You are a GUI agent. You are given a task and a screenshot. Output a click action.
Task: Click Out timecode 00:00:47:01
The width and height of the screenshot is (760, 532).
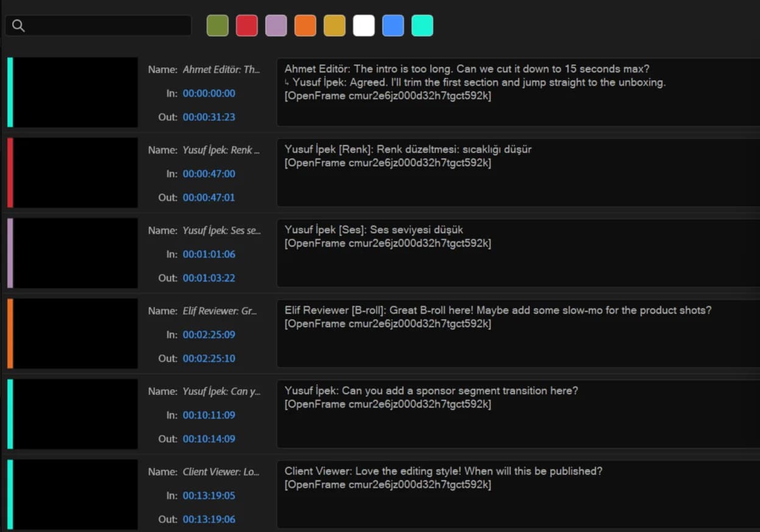click(209, 197)
